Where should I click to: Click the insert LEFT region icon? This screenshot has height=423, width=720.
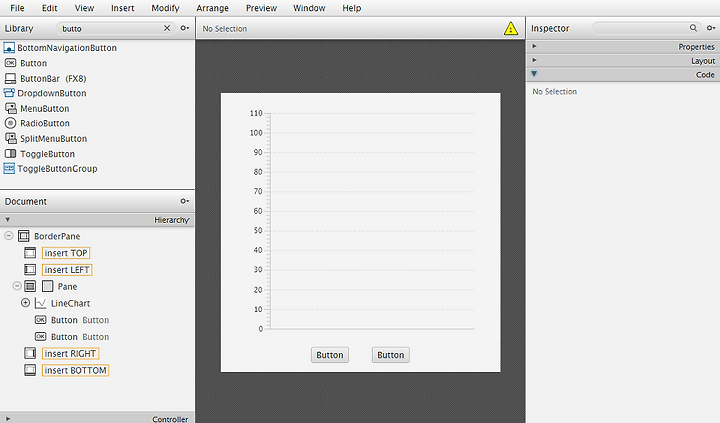(30, 270)
